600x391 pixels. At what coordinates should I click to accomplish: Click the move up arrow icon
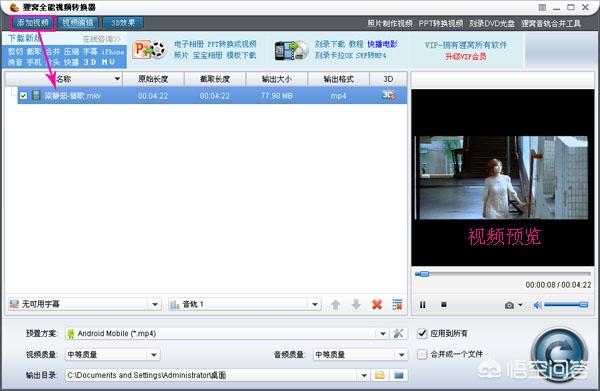click(336, 305)
